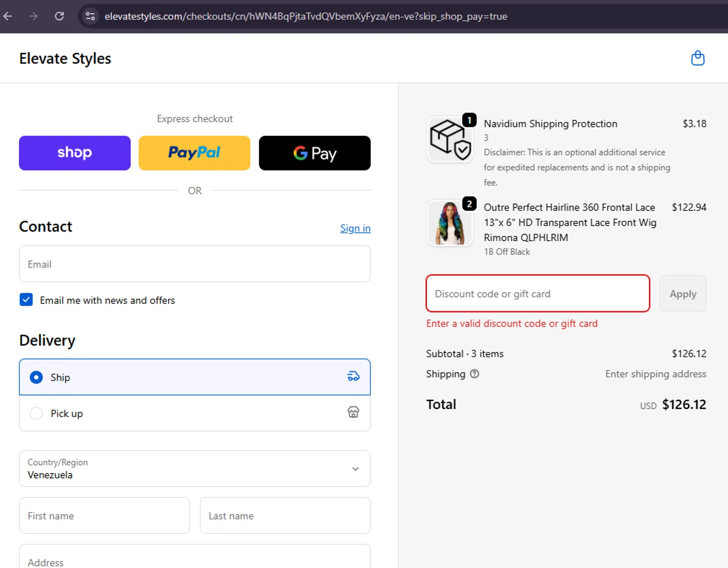Click the Outre wig product thumbnail
Viewport: 728px width, 568px height.
point(450,223)
